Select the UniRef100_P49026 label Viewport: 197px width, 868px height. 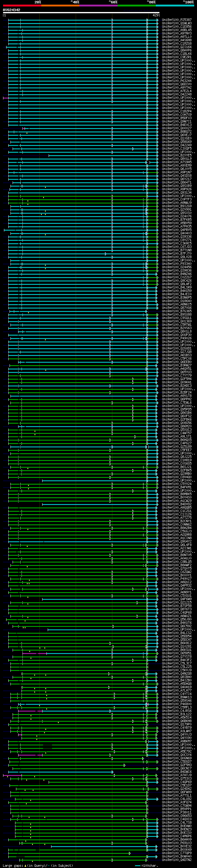[x=177, y=338]
